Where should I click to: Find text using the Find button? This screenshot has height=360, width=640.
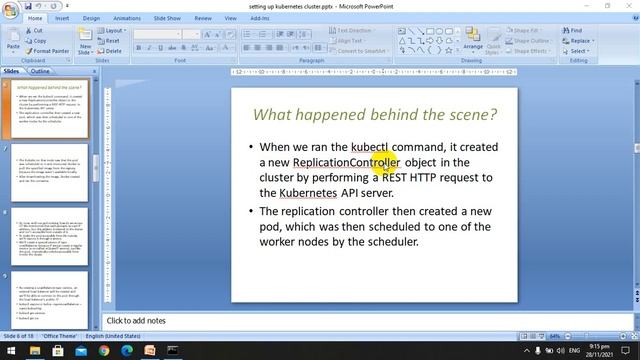click(x=572, y=30)
